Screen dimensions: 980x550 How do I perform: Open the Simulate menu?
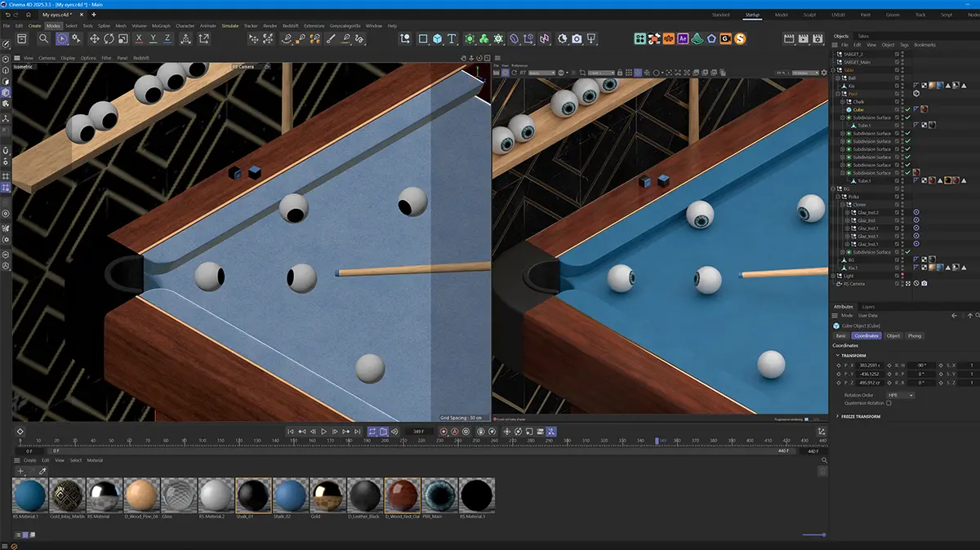(230, 25)
